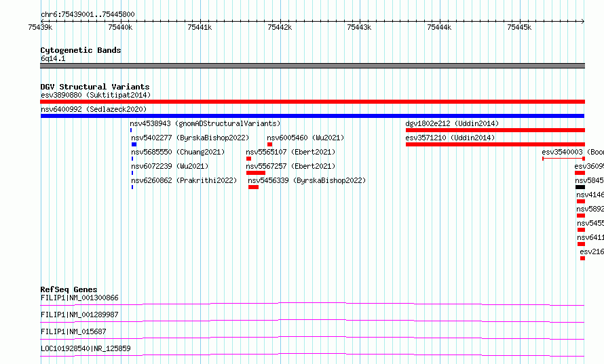Click the thin esv3540003 variant line glyph
Image resolution: width=604 pixels, height=364 pixels.
pyautogui.click(x=563, y=159)
